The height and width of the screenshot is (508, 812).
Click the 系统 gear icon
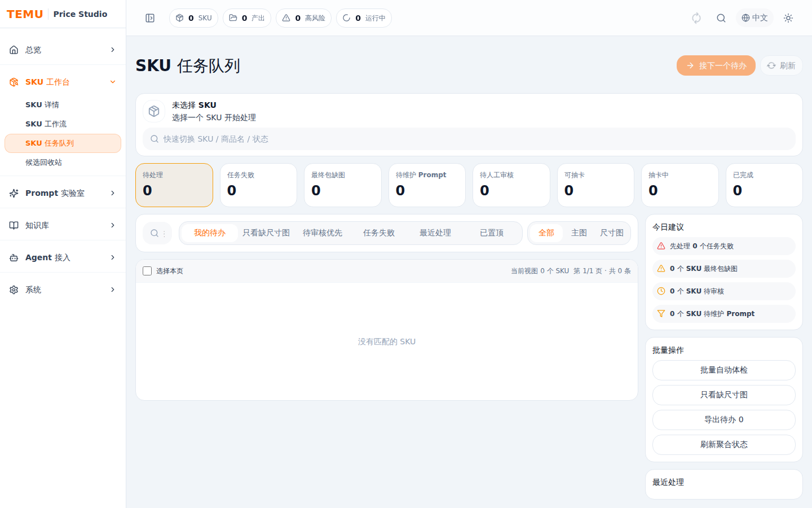coord(14,290)
